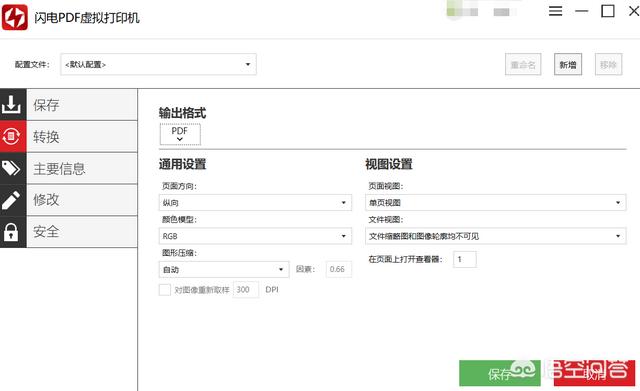
Task: Expand the 配置文件 default profile dropdown
Action: (x=158, y=64)
